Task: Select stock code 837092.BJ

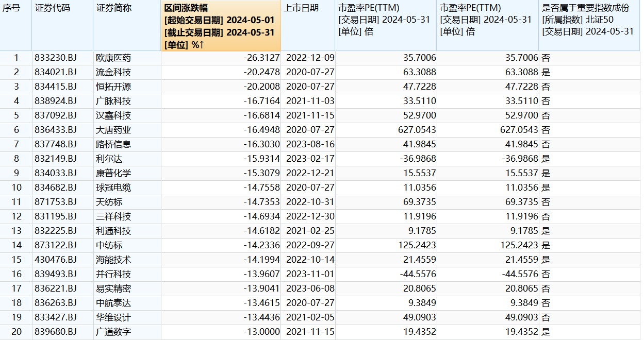Action: [56, 115]
